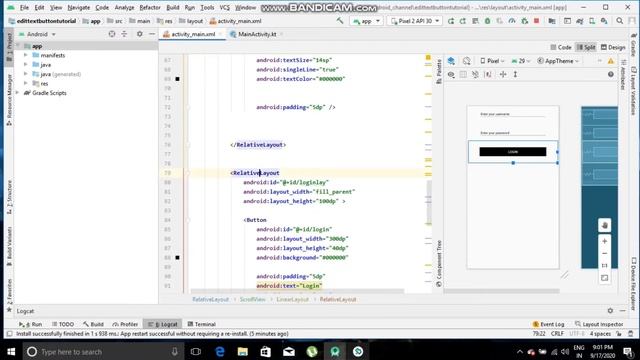
Task: Click the help question mark in design toolbar
Action: coord(611,74)
